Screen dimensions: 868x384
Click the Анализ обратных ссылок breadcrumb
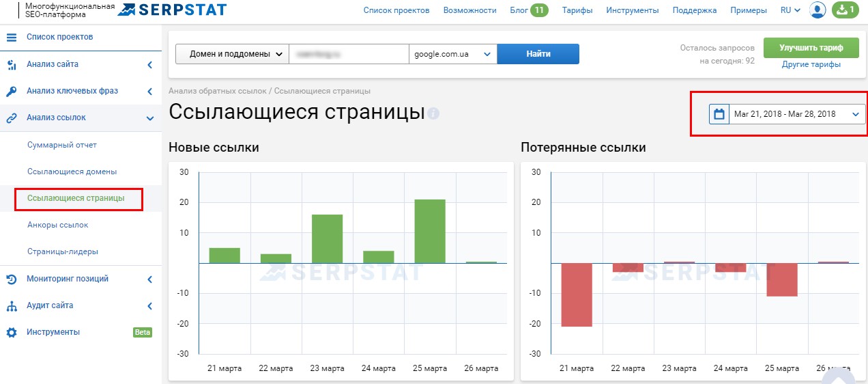[x=218, y=91]
